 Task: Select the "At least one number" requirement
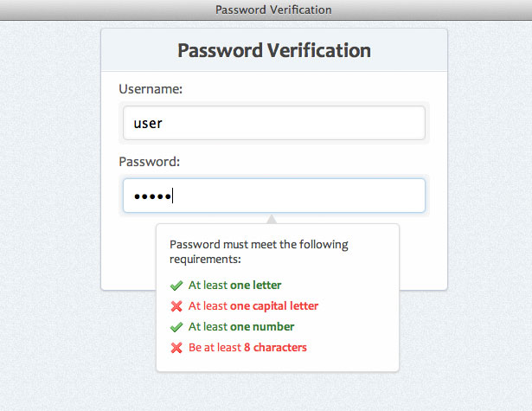(241, 327)
